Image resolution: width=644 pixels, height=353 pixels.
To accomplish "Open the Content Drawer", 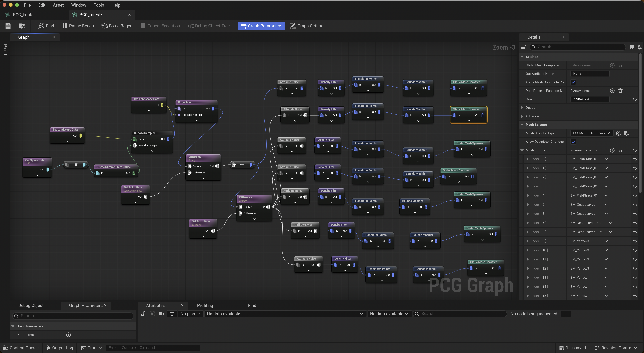I will point(21,348).
